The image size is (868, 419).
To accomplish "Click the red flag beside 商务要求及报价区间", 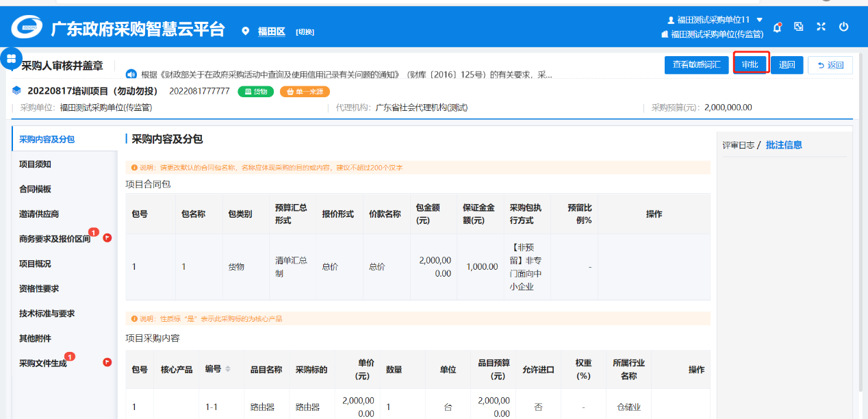I will [x=107, y=238].
